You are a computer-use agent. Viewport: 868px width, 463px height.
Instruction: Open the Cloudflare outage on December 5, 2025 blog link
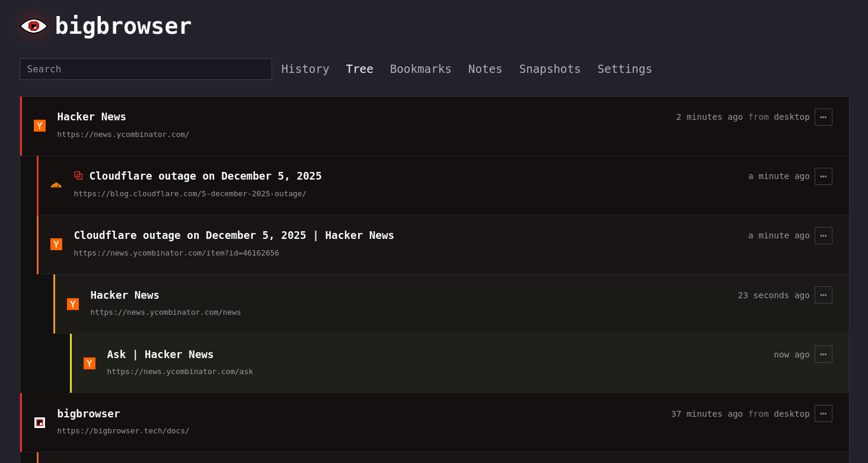point(205,176)
